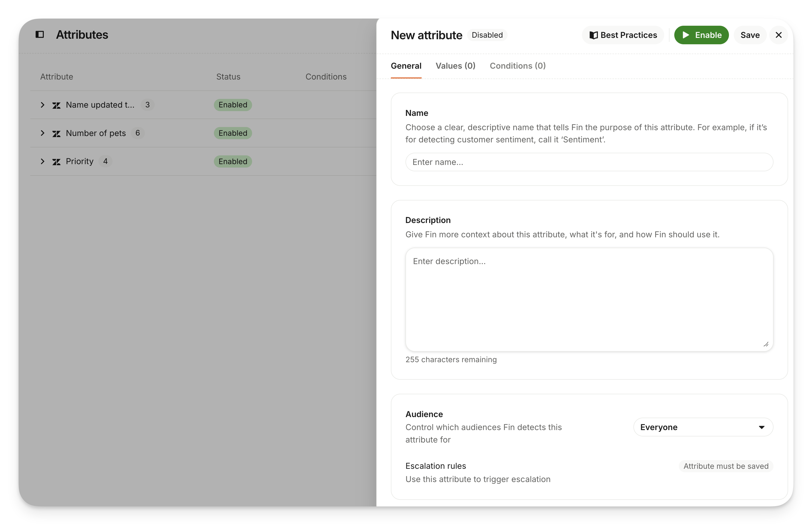Screen dimensions: 812x525
Task: Click the play icon on Enable button
Action: tap(686, 35)
